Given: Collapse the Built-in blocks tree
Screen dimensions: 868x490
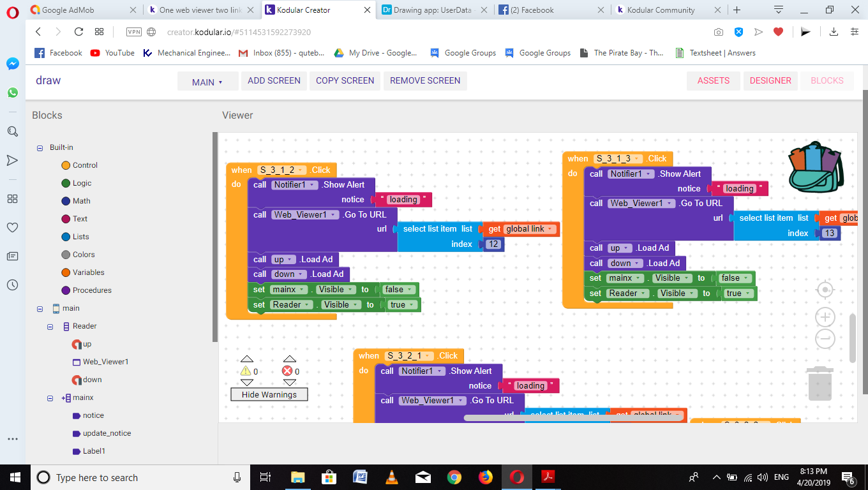Looking at the screenshot, I should click(39, 147).
